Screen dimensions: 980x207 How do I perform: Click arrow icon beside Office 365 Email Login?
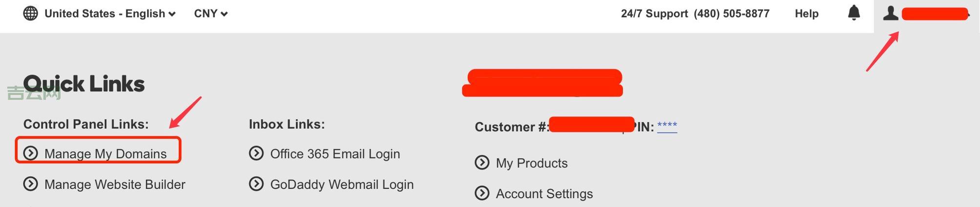[256, 153]
